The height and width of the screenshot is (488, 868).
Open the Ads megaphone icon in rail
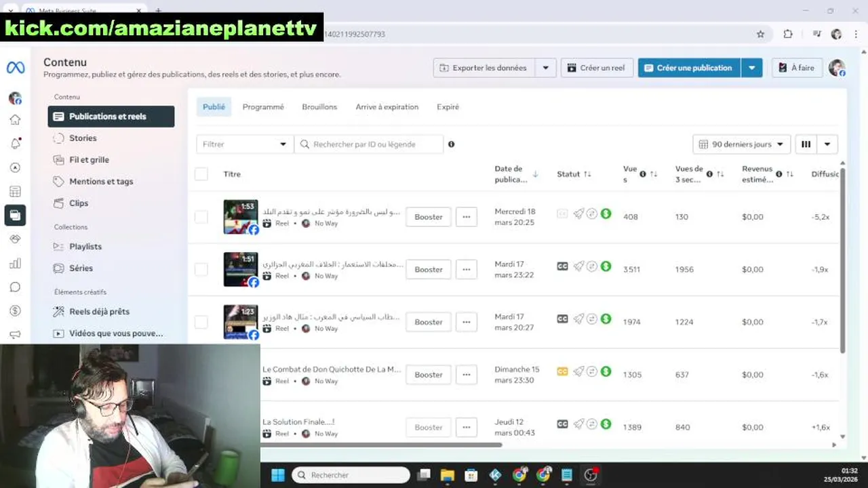pos(15,334)
